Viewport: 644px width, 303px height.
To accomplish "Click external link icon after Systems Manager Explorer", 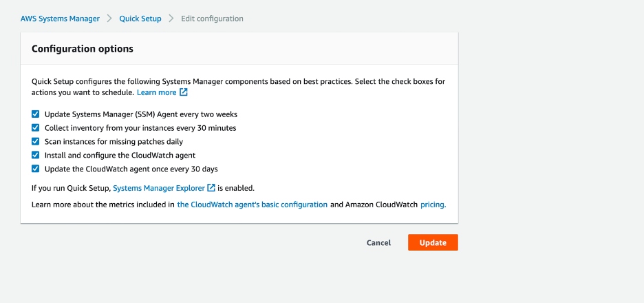I will pos(211,187).
